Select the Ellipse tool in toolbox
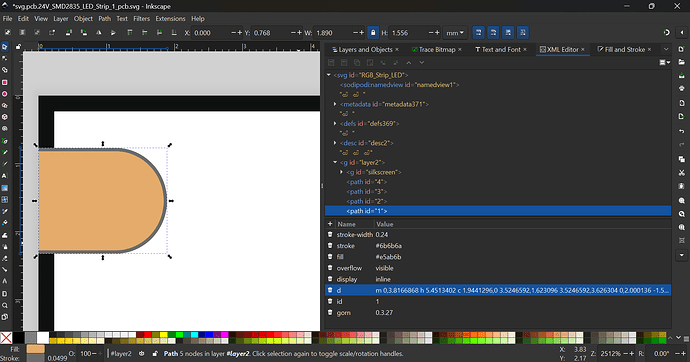The width and height of the screenshot is (690, 362). pyautogui.click(x=5, y=94)
